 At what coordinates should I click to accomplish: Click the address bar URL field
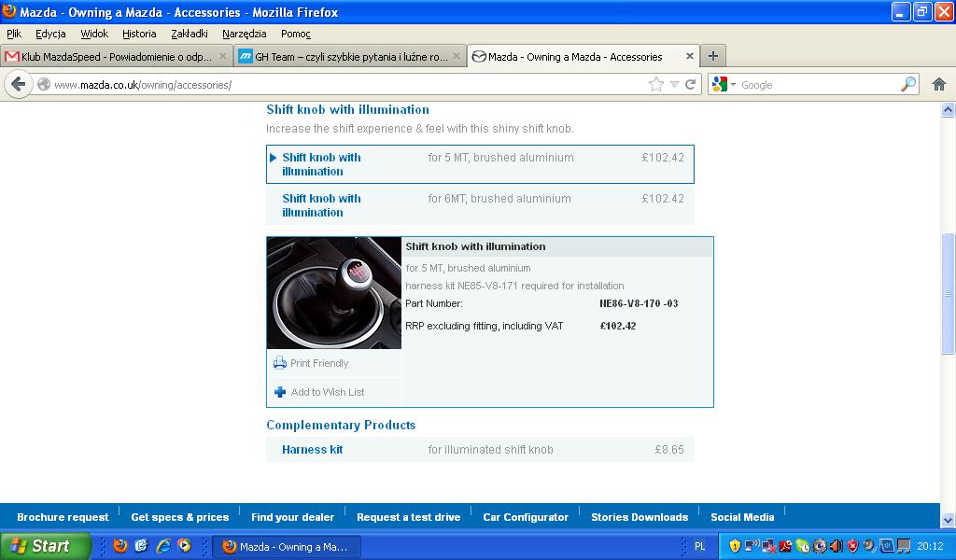pos(345,85)
